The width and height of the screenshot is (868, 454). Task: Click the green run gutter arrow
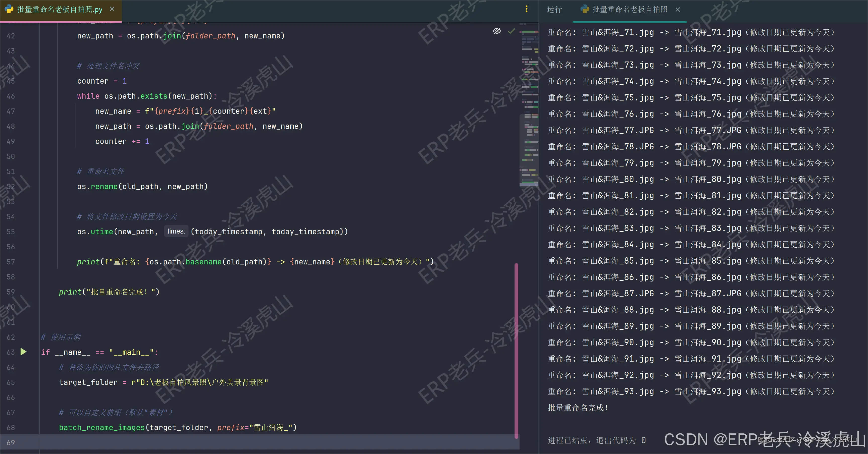[23, 352]
